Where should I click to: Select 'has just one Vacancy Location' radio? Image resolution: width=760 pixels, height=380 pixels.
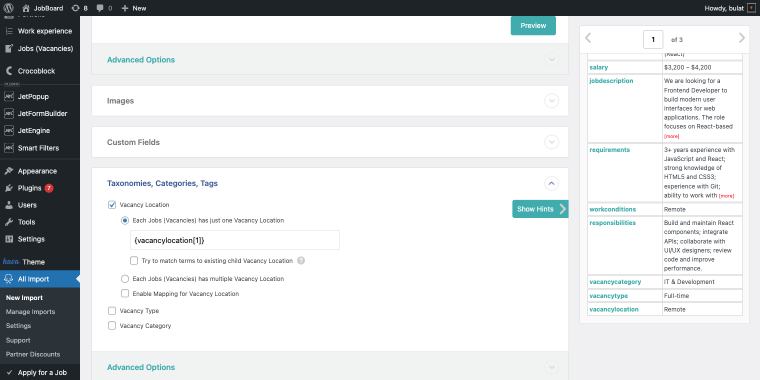(125, 220)
